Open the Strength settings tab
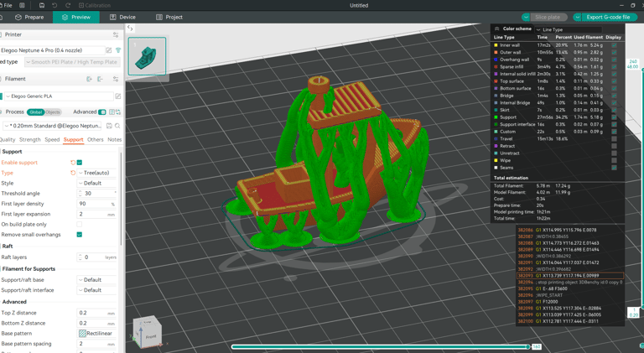 click(30, 139)
